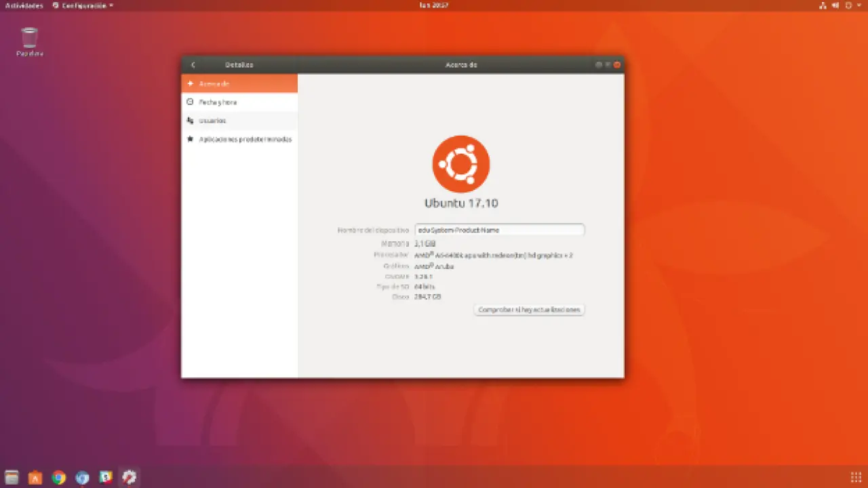Select Fecha y hora in the sidebar
This screenshot has height=488, width=868.
[x=239, y=102]
